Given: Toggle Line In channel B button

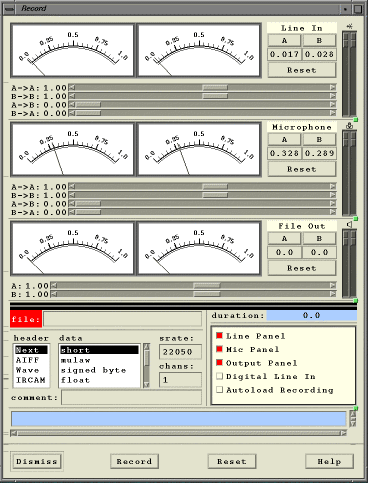Looking at the screenshot, I should click(x=319, y=40).
